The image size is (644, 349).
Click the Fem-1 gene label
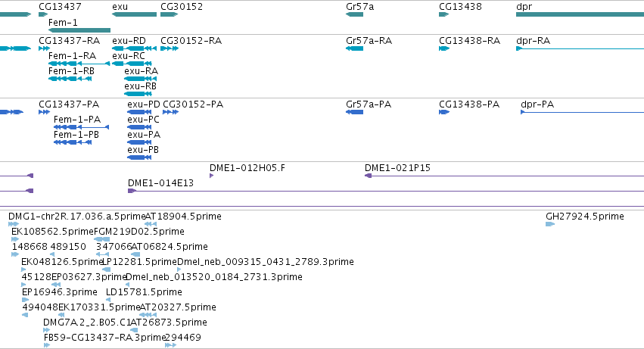coord(63,22)
